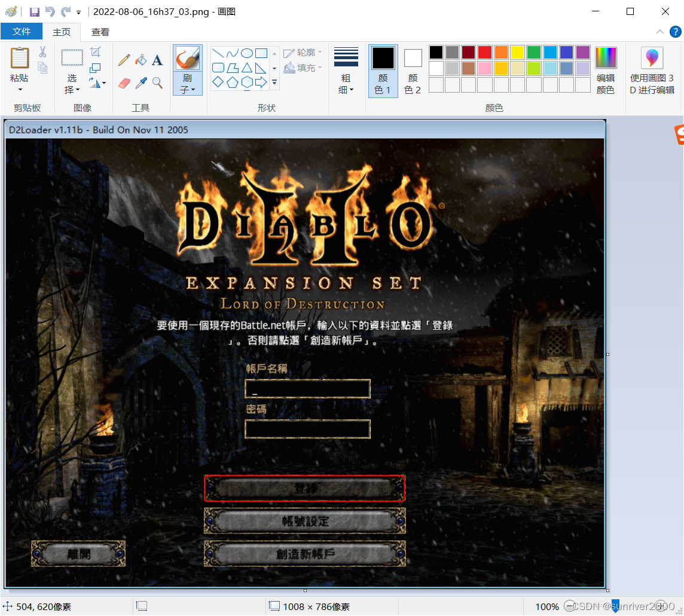This screenshot has height=616, width=684.
Task: Switch to the View ribbon tab
Action: 100,32
